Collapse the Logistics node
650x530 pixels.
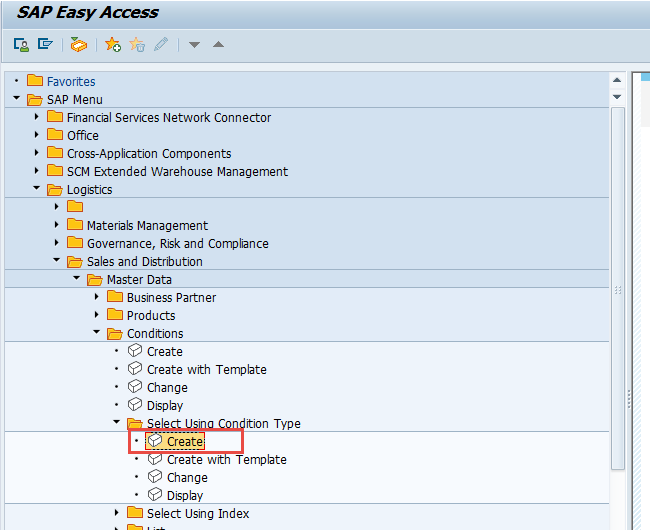(36, 188)
